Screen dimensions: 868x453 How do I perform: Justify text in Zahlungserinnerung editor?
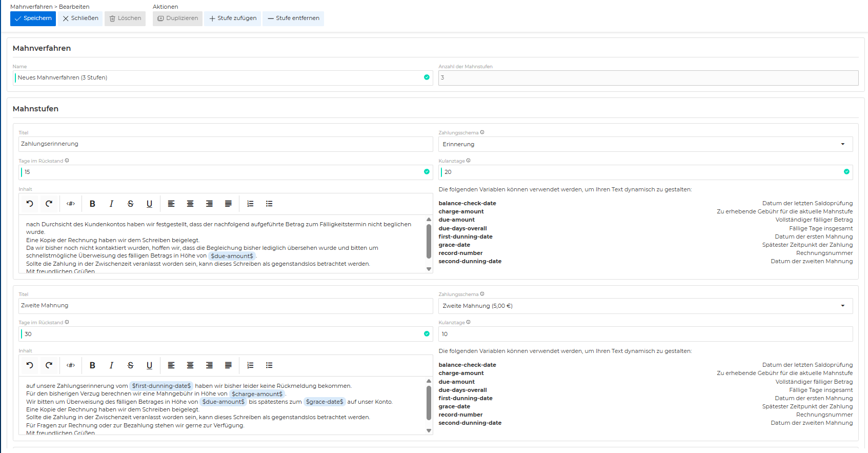click(228, 204)
